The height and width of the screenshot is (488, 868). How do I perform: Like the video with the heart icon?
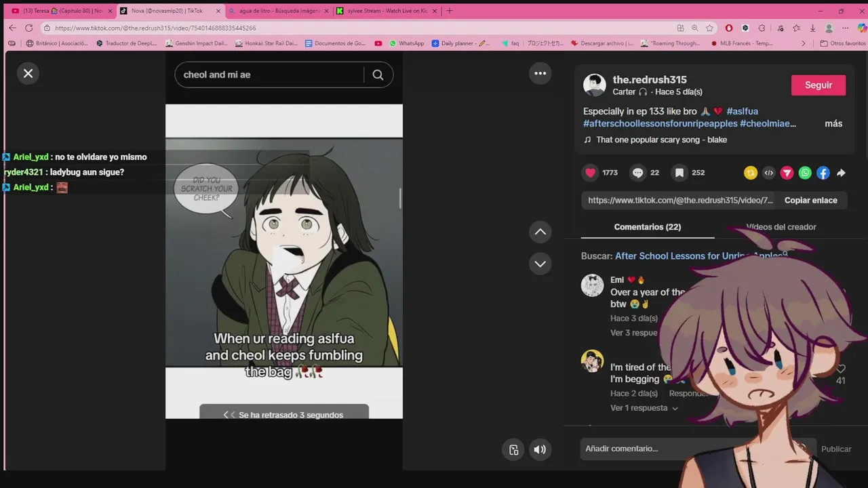click(590, 173)
